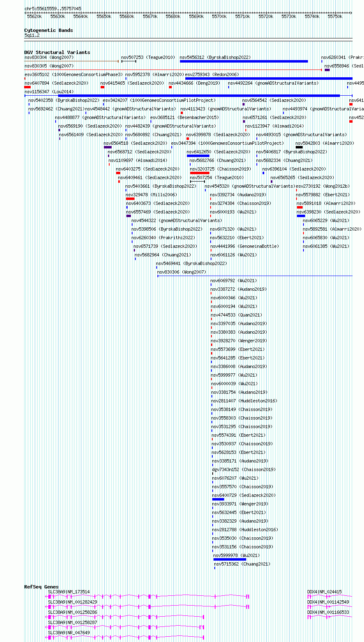
Task: Click the nsv830304 (Wong2007) label
Action: click(x=49, y=57)
